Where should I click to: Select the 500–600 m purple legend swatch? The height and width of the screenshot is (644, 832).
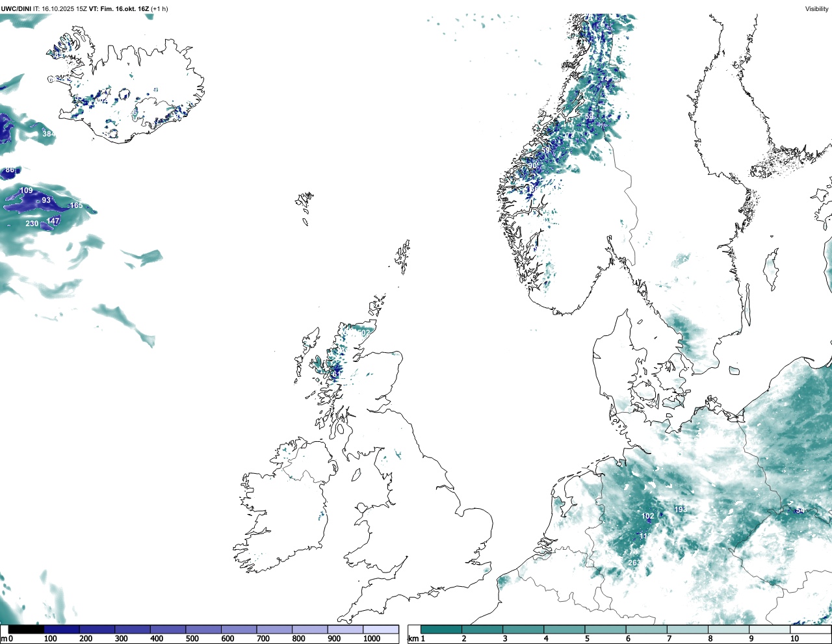203,629
